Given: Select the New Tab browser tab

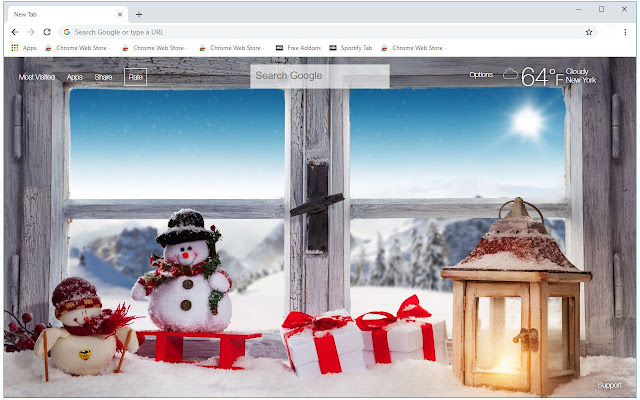Looking at the screenshot, I should [x=67, y=14].
